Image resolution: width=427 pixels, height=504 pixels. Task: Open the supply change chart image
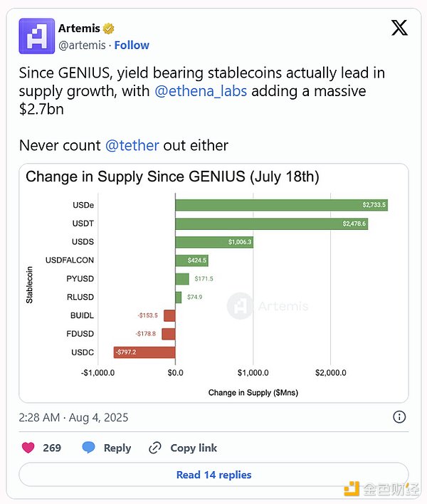(x=213, y=283)
